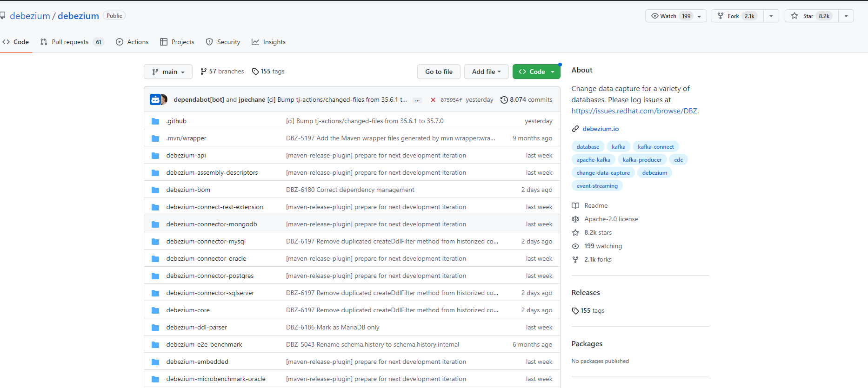Click the failed CI status X icon
This screenshot has height=388, width=868.
(433, 100)
